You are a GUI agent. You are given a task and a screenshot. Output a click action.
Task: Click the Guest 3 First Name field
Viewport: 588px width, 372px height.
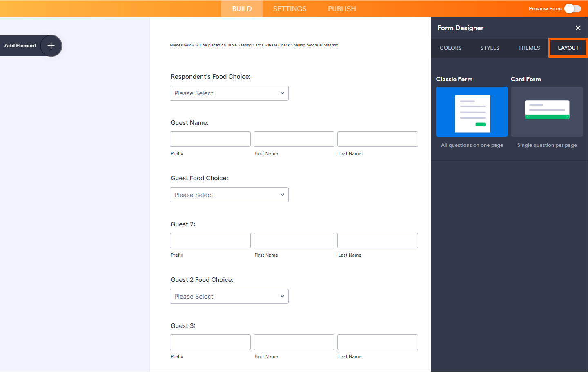(294, 342)
